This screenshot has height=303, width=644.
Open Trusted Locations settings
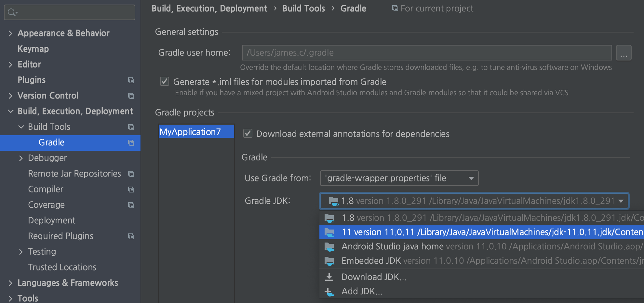pyautogui.click(x=62, y=267)
